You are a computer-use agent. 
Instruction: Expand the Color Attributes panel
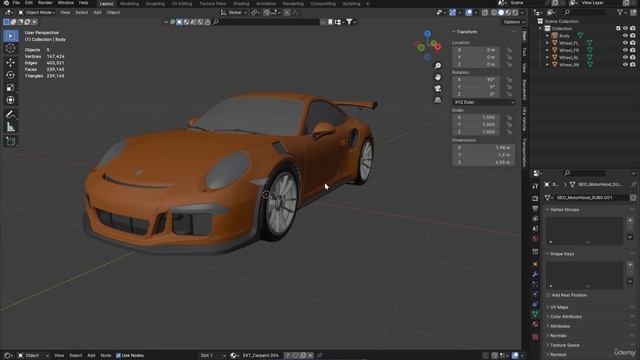[565, 317]
